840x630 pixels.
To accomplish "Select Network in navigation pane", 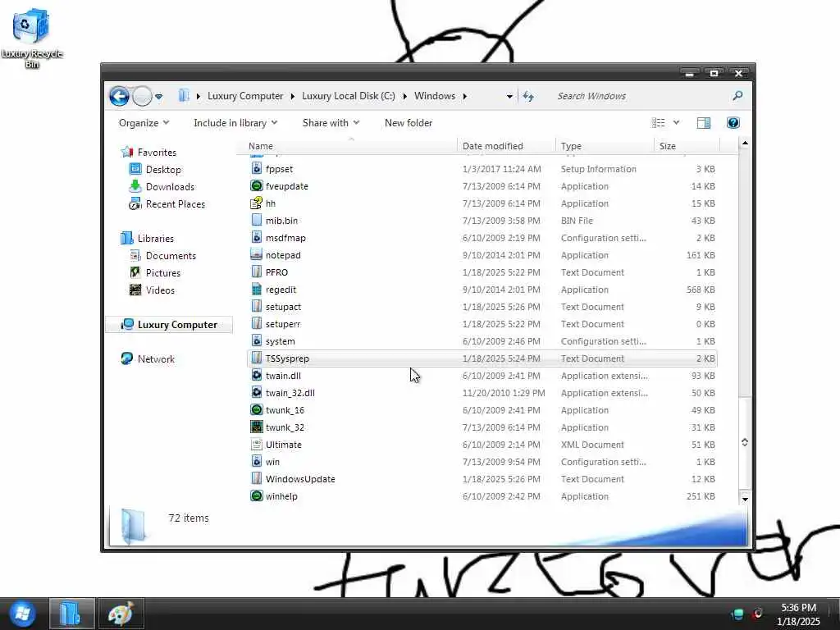I will click(x=156, y=359).
